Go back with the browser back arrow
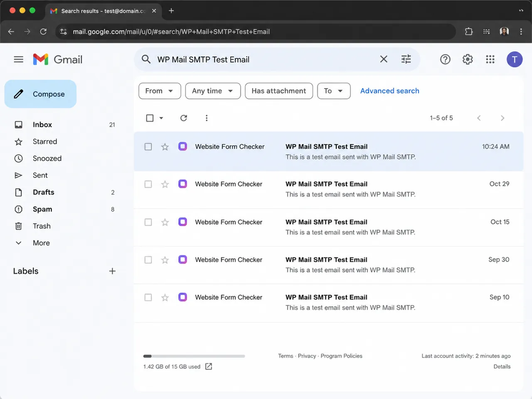The height and width of the screenshot is (399, 532). (x=11, y=32)
